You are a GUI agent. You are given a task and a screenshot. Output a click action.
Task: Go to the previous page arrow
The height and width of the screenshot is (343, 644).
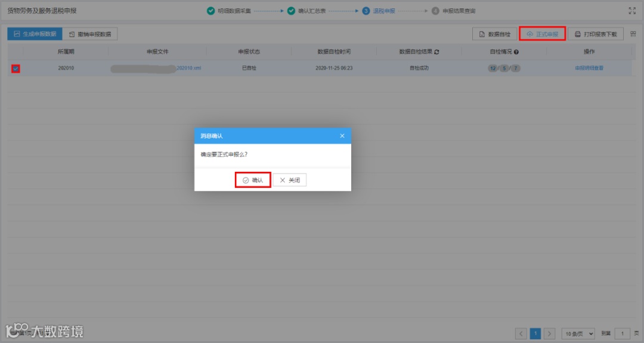521,333
